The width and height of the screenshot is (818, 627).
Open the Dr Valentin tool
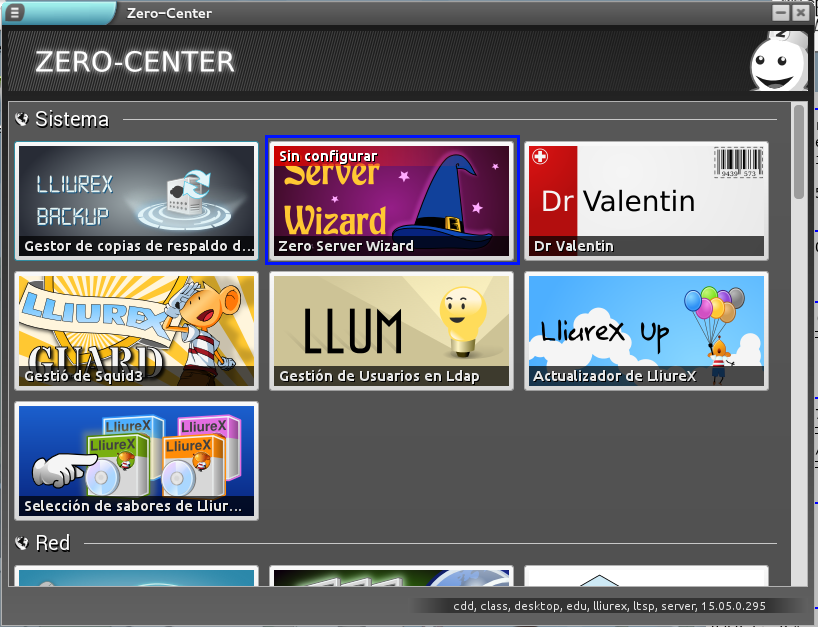coord(646,201)
